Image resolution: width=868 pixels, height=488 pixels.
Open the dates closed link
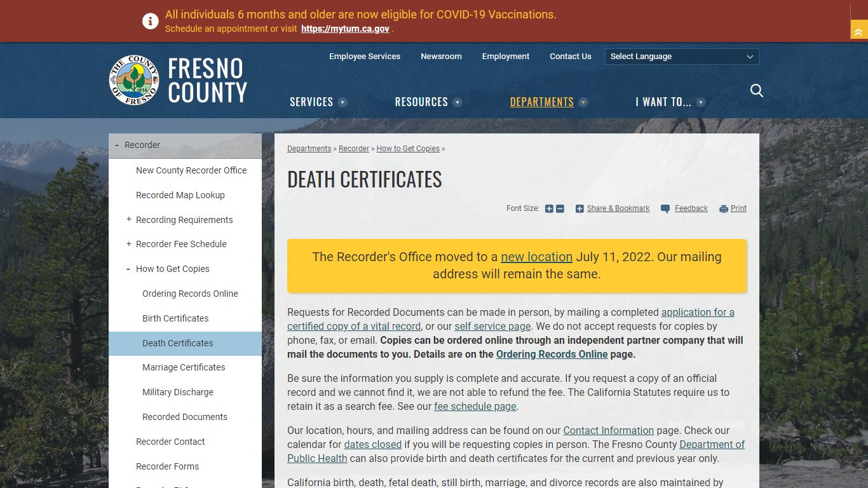[373, 444]
